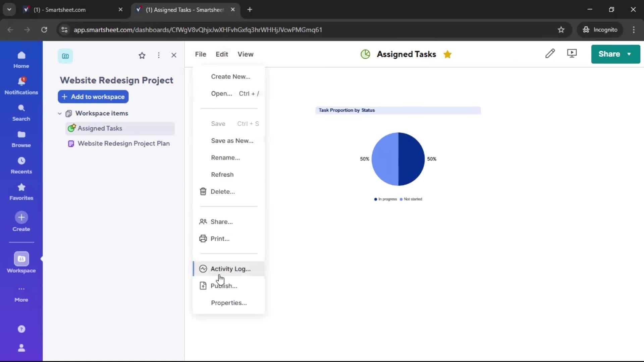Select Save as New from the menu
The image size is (644, 362).
[x=232, y=140]
